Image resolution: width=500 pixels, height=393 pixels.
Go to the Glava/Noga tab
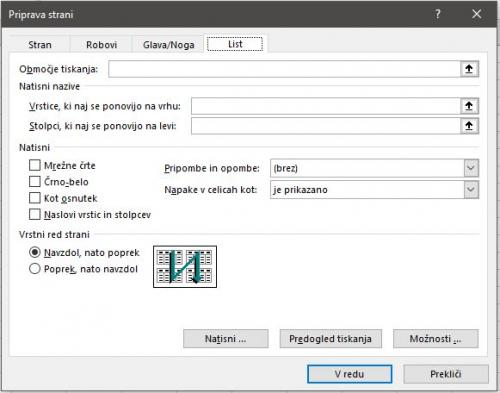pyautogui.click(x=168, y=45)
